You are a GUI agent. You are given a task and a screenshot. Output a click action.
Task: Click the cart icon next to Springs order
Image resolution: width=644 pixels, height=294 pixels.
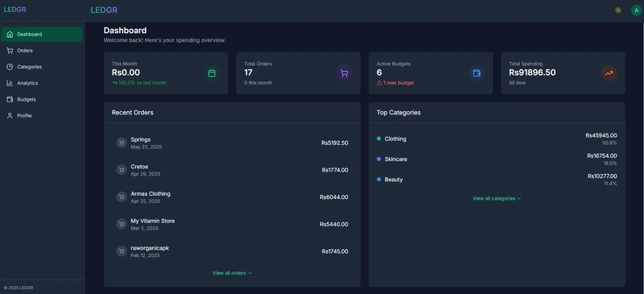[x=122, y=143]
